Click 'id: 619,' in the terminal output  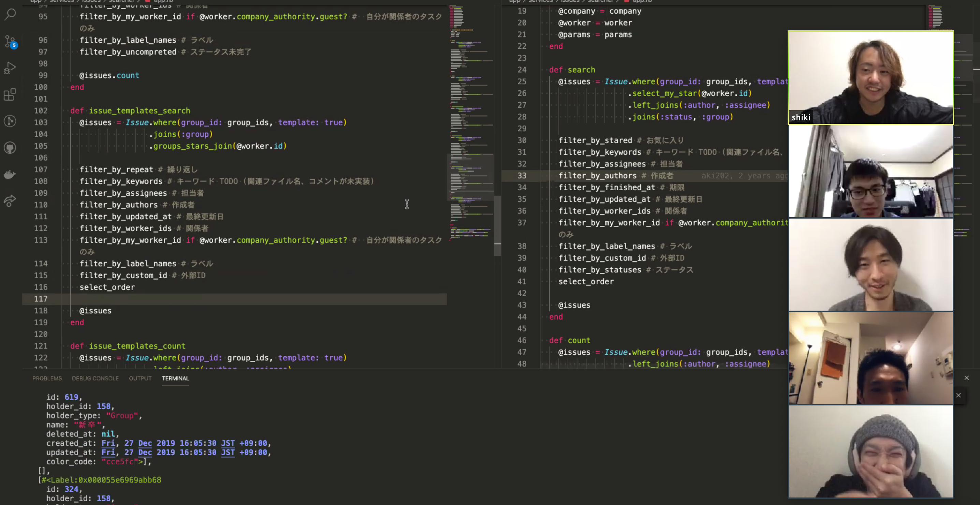point(64,397)
